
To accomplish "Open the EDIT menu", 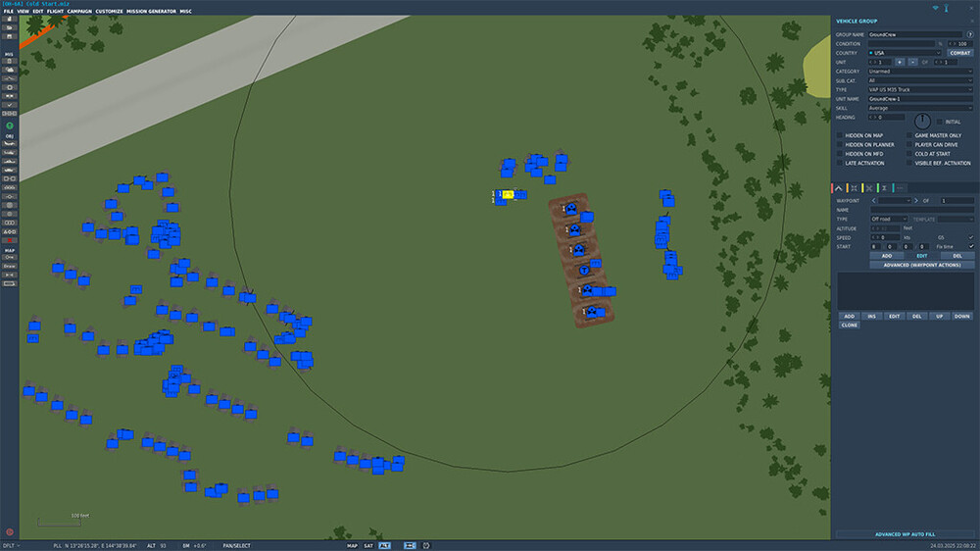I will tap(38, 11).
